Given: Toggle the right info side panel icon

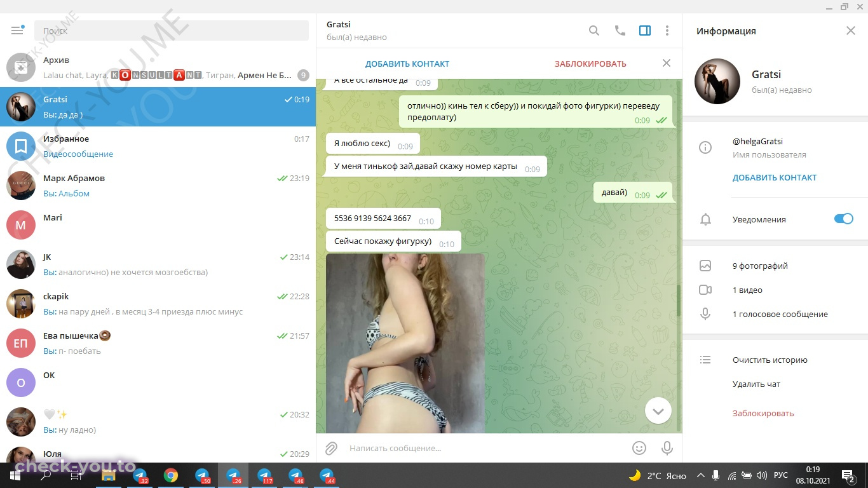Looking at the screenshot, I should (x=645, y=30).
